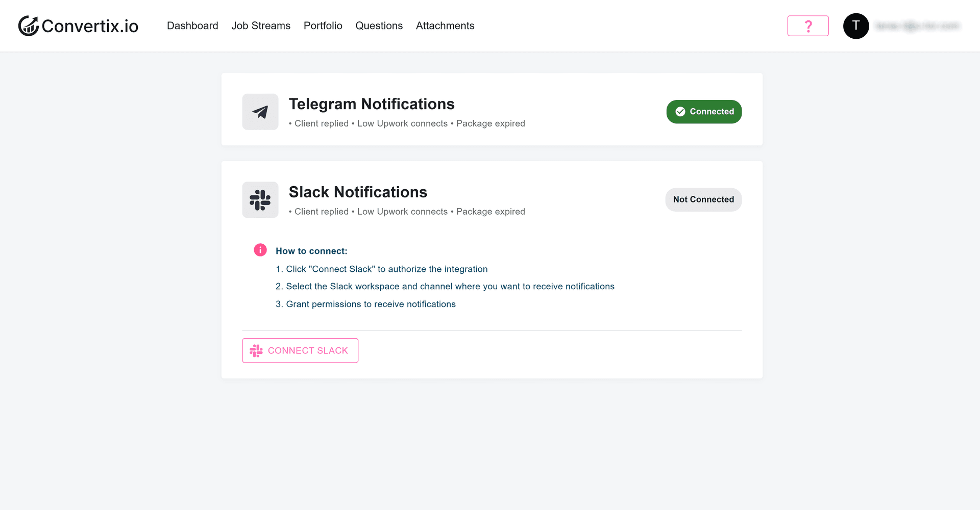This screenshot has width=980, height=510.
Task: Open help via the question mark icon
Action: tap(808, 25)
